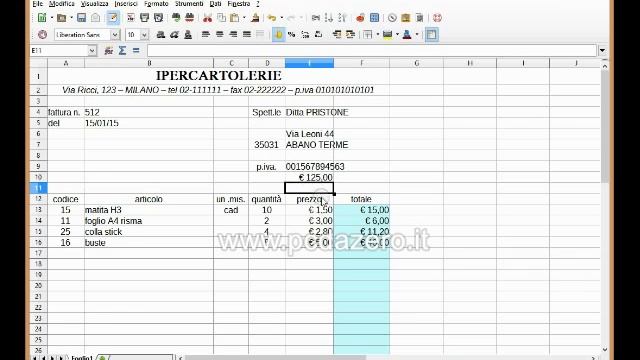640x360 pixels.
Task: Click the Hyperlink icon
Action: (x=316, y=18)
